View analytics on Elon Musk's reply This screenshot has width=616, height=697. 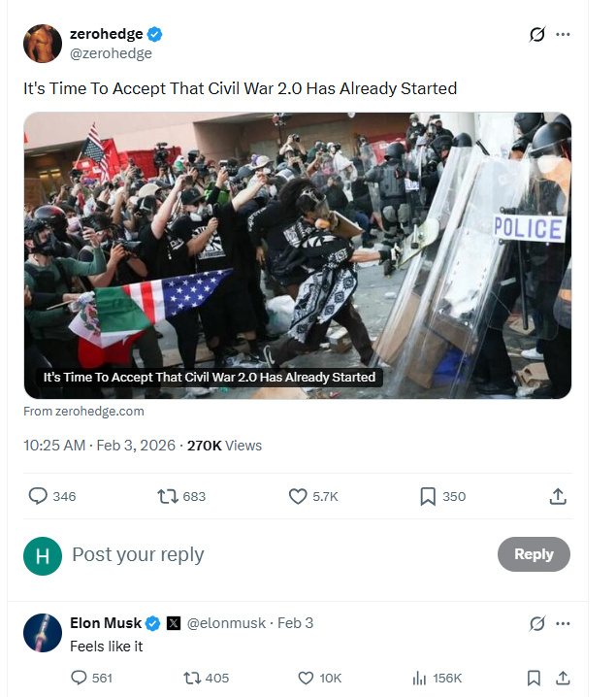pyautogui.click(x=420, y=678)
